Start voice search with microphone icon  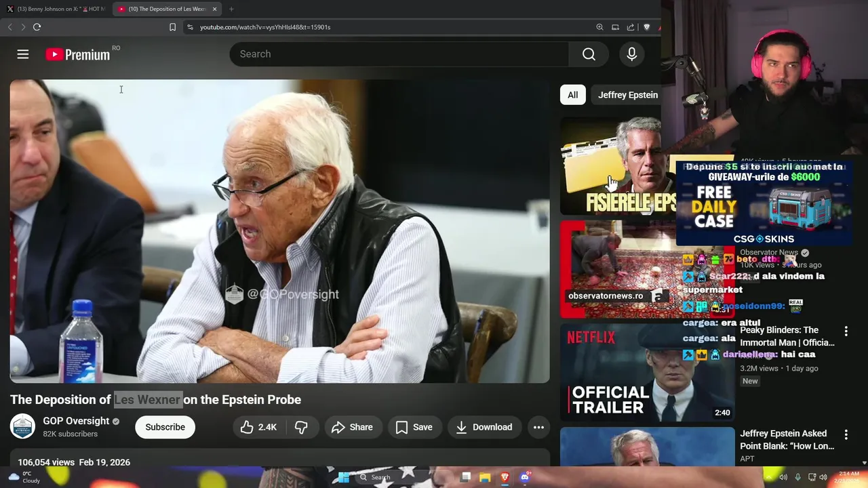(x=631, y=54)
